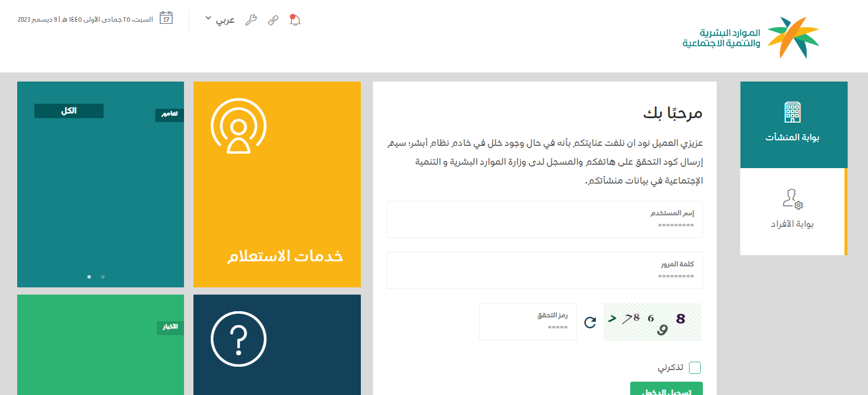Click the تعاميم label tag

coord(170,114)
